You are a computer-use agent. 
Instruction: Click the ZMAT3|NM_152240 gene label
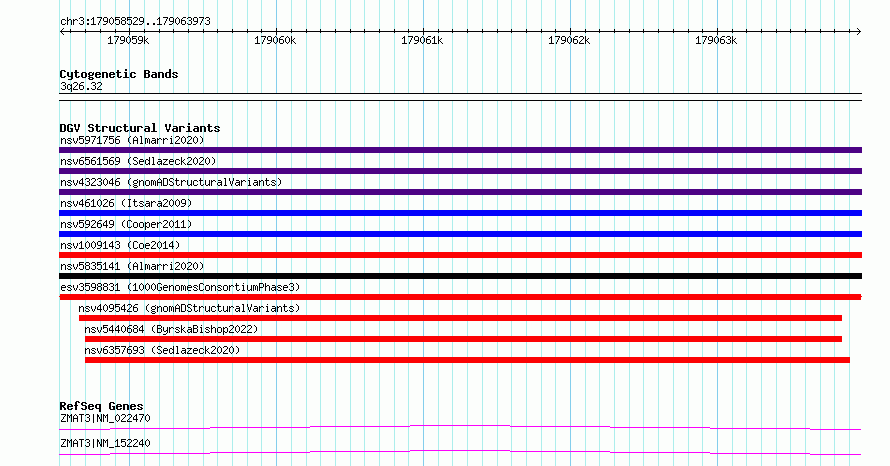105,443
